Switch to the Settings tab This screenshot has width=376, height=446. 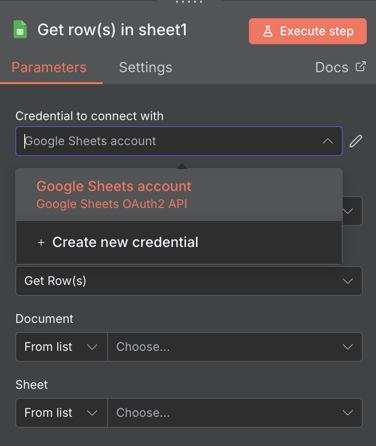coord(146,67)
